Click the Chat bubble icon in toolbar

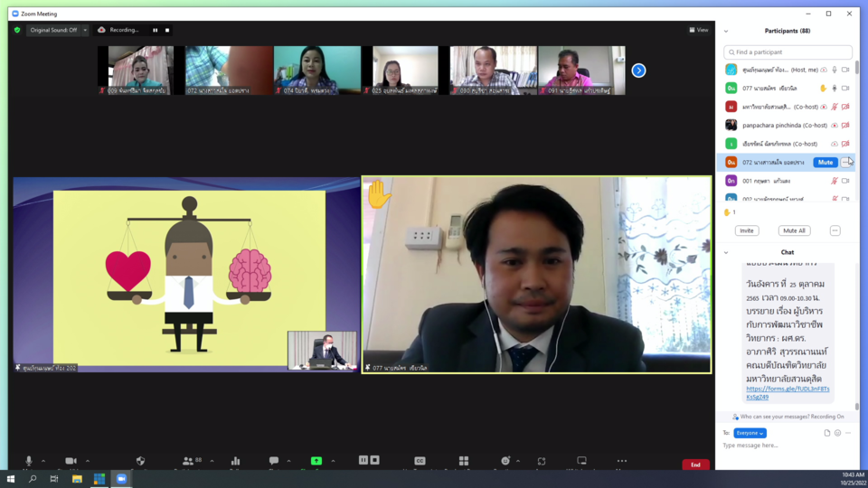tap(273, 460)
